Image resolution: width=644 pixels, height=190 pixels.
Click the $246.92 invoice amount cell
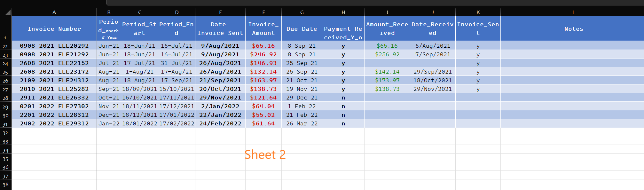[263, 54]
